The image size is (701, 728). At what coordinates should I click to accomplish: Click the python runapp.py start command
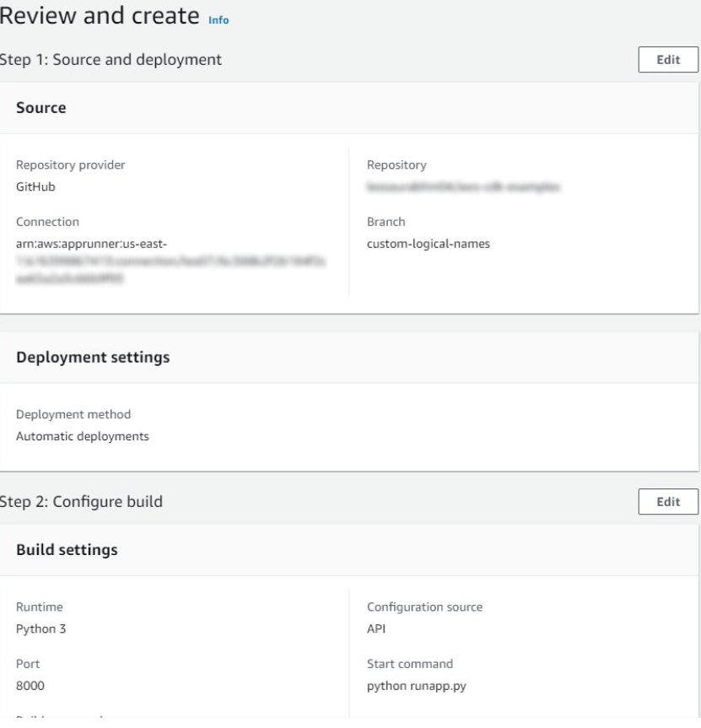418,685
